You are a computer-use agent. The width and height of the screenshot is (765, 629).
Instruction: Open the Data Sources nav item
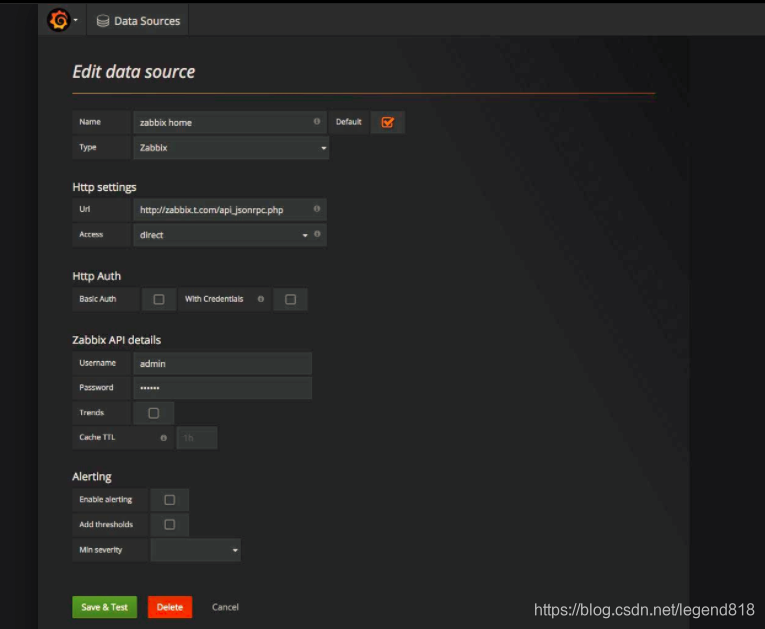click(x=139, y=21)
